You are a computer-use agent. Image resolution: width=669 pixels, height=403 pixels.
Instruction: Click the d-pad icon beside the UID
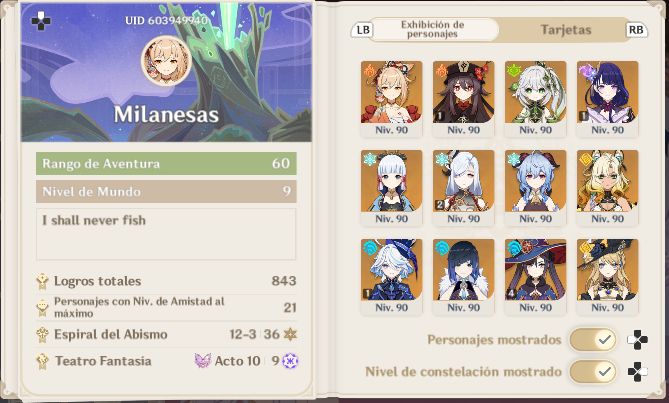(x=41, y=21)
